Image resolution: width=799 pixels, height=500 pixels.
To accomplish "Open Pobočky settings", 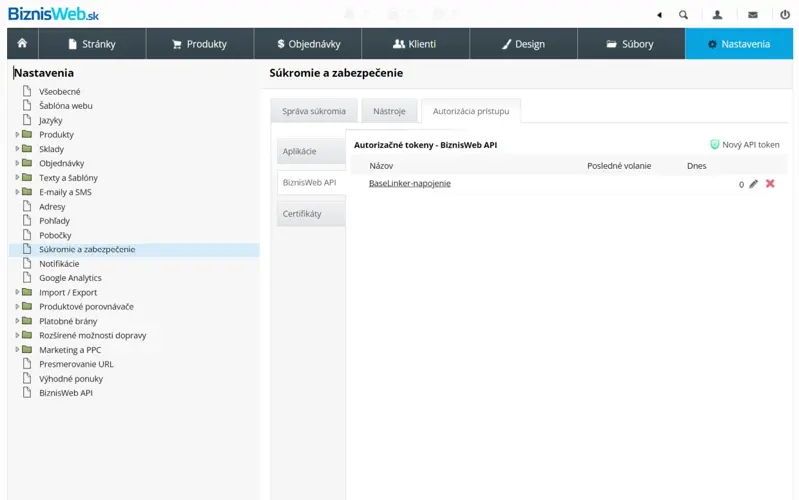I will coord(55,235).
